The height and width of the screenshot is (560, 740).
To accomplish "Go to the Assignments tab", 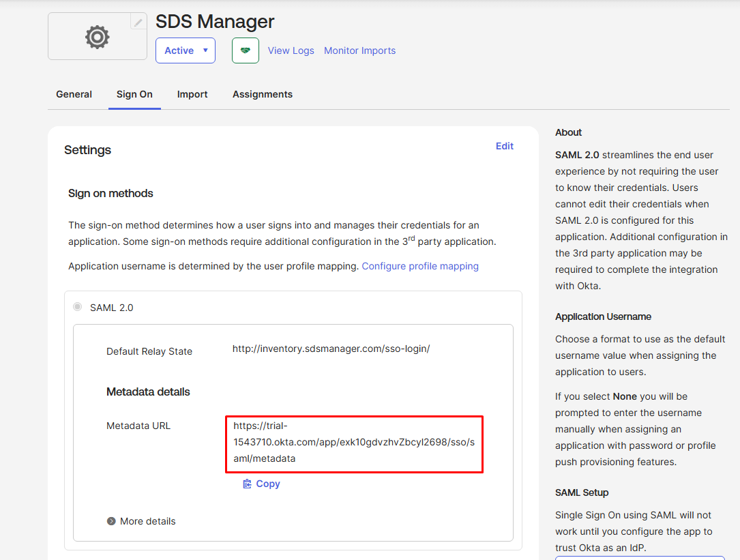I will [x=263, y=94].
